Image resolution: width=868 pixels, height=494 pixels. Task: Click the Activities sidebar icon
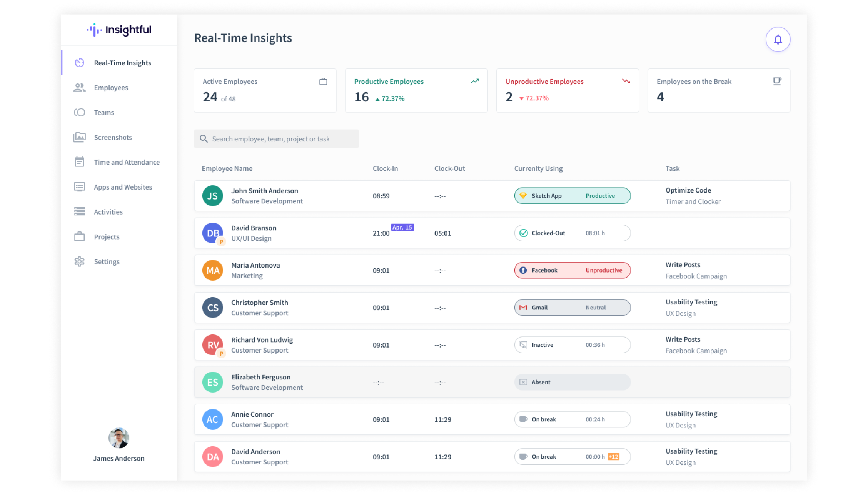point(80,211)
